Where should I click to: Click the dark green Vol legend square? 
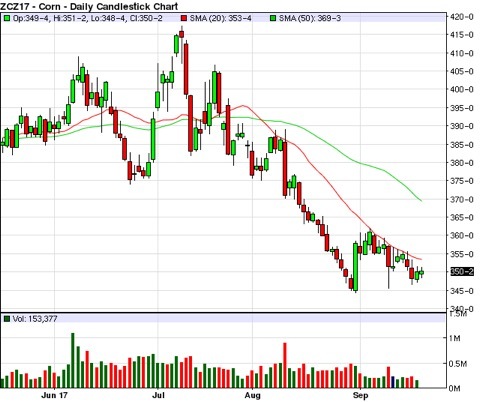6,319
